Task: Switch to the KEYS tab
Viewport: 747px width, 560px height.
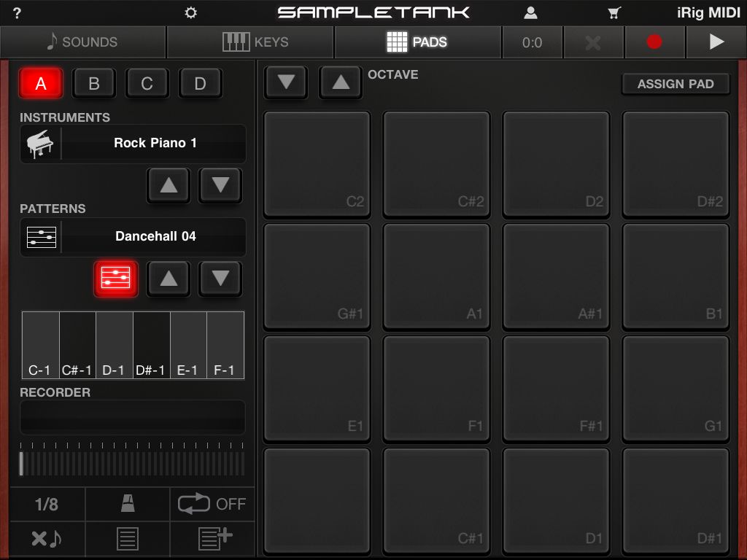Action: pos(251,42)
